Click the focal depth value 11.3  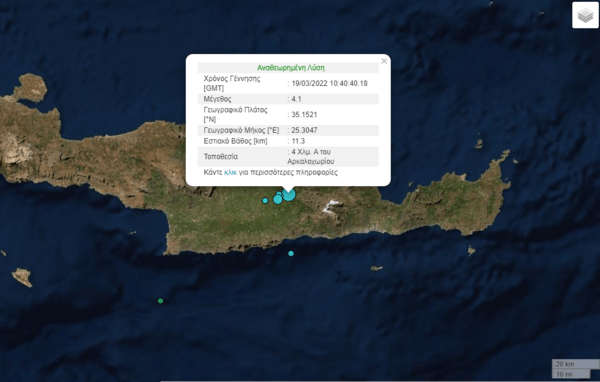(x=298, y=141)
